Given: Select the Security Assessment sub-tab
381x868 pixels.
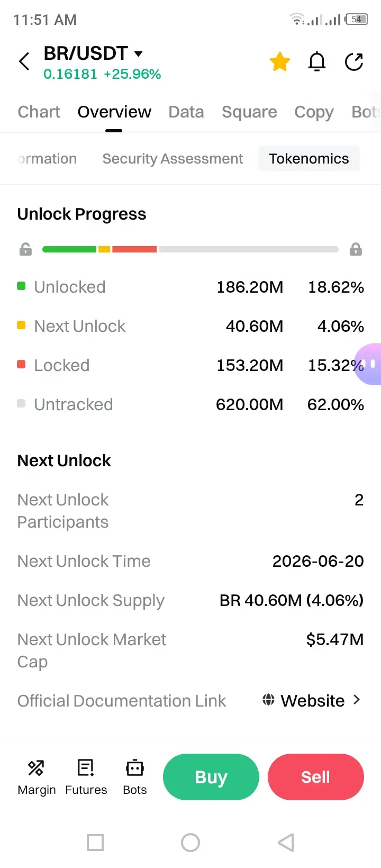Looking at the screenshot, I should tap(173, 159).
